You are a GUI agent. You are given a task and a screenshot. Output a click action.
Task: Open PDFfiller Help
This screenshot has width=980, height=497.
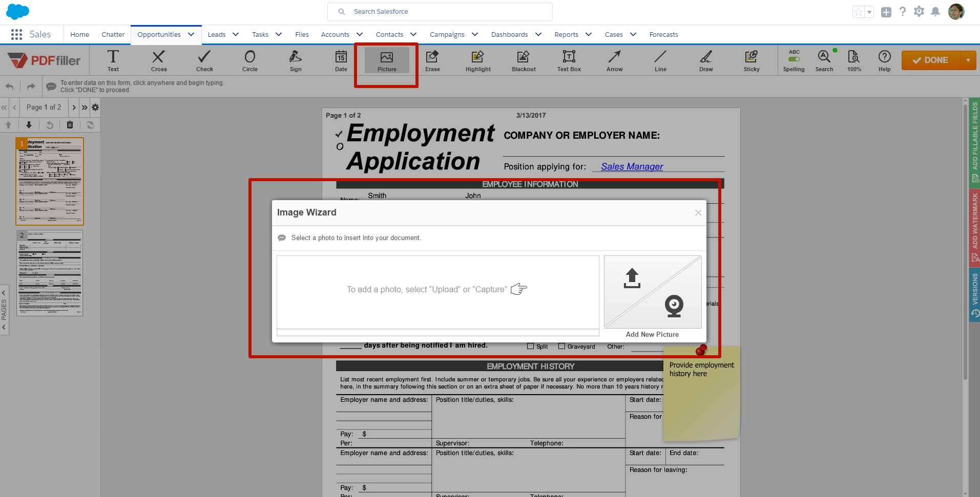click(884, 60)
